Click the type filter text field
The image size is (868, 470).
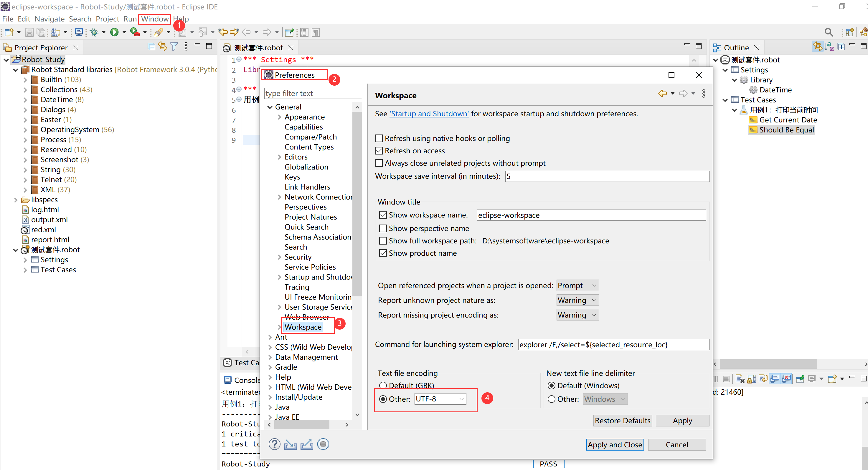pyautogui.click(x=313, y=93)
